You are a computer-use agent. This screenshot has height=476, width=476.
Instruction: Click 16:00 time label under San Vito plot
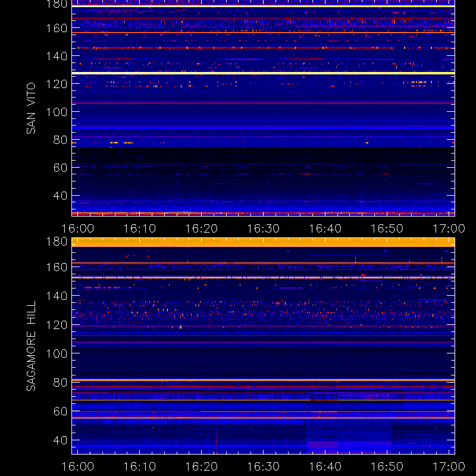(x=78, y=228)
